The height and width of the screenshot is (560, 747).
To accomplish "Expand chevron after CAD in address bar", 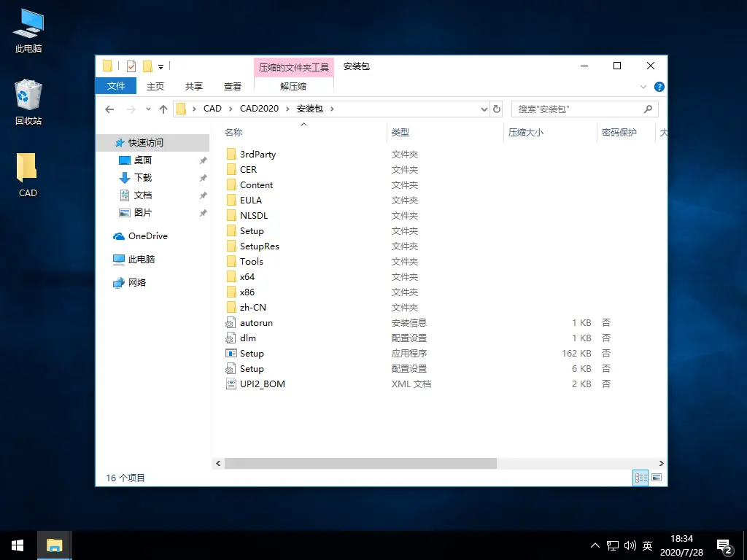I will tap(231, 109).
